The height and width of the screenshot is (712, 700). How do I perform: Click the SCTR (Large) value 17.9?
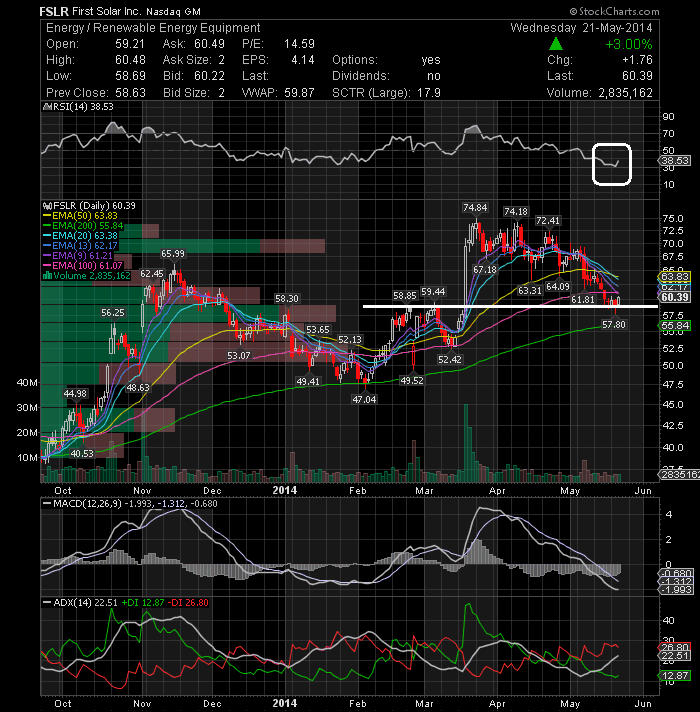(x=429, y=93)
